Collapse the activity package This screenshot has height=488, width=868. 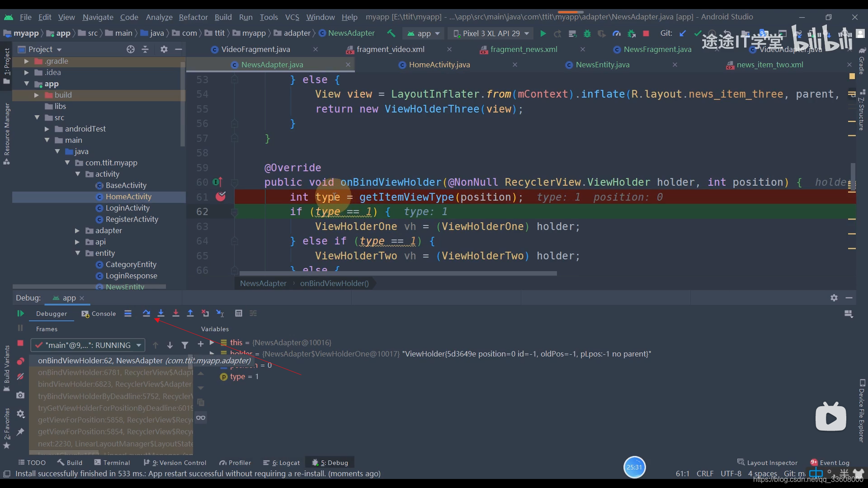[78, 174]
